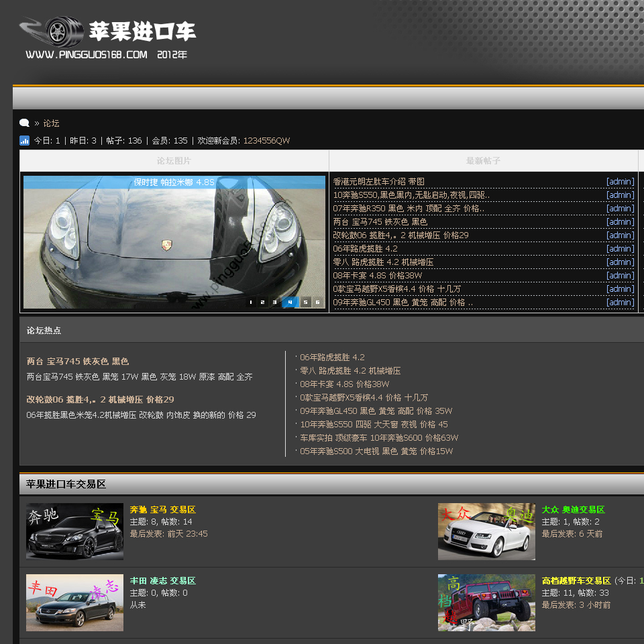The height and width of the screenshot is (644, 644).
Task: Open post 香港元朗左肽车介绍 带图
Action: click(378, 182)
